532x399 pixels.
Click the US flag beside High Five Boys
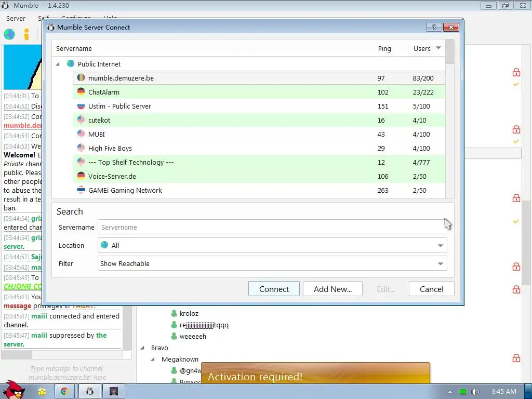click(x=81, y=148)
